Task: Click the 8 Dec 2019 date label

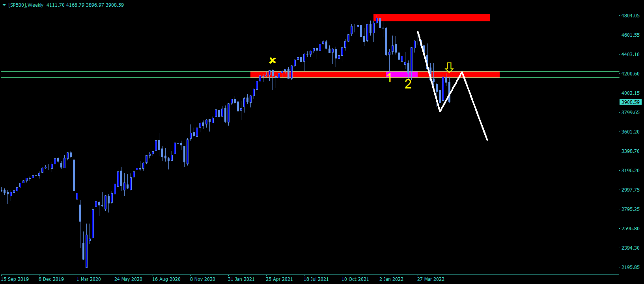Action: [51, 279]
